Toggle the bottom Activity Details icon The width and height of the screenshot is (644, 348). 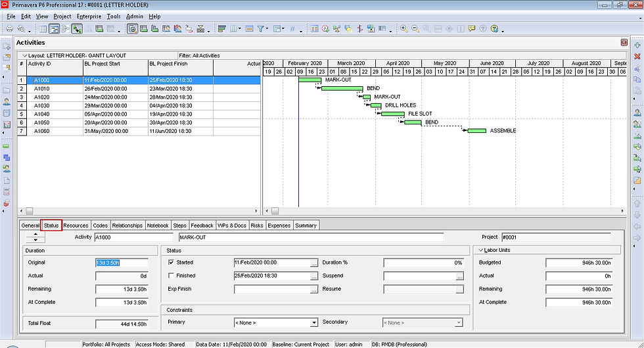(132, 29)
